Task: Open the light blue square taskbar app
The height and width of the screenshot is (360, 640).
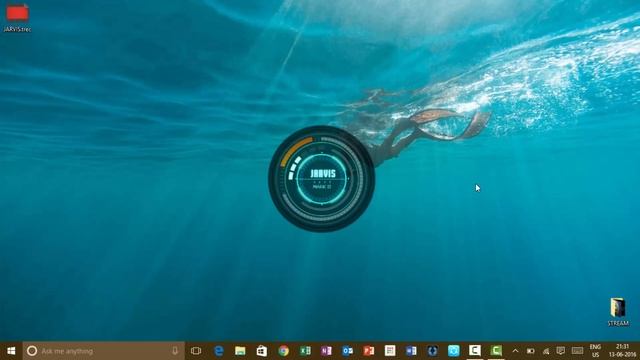Action: point(453,351)
